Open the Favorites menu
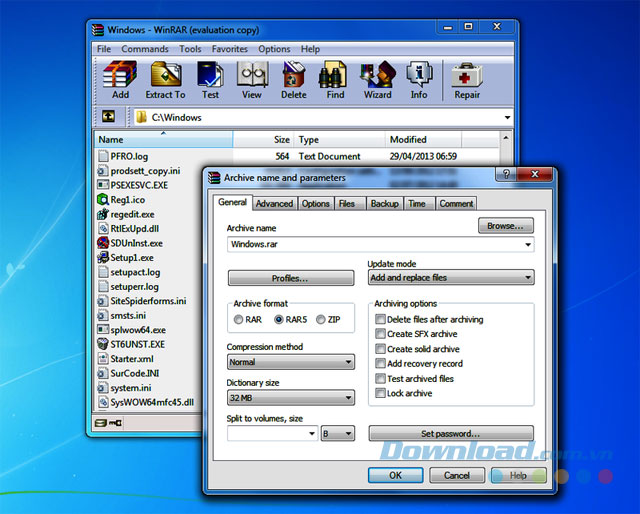640x514 pixels. click(229, 49)
